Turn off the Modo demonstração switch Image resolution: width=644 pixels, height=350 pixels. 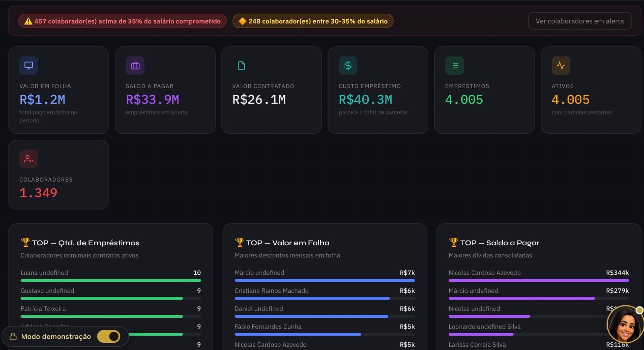tap(109, 336)
